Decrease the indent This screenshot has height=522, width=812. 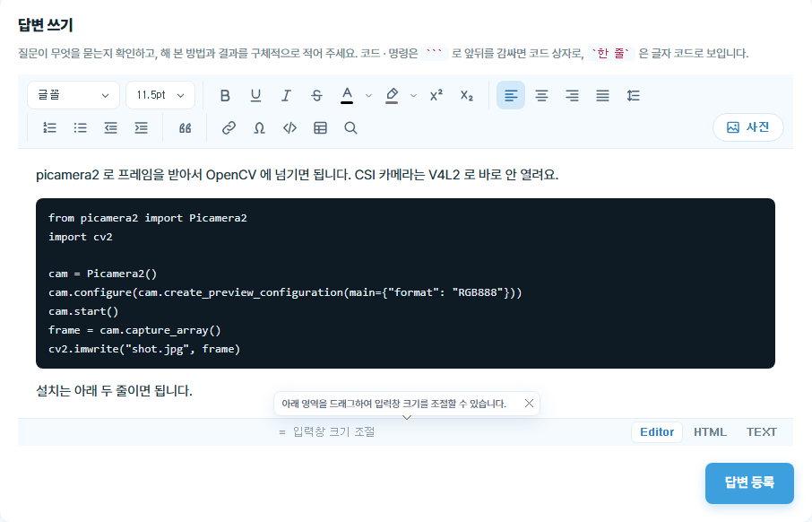111,128
